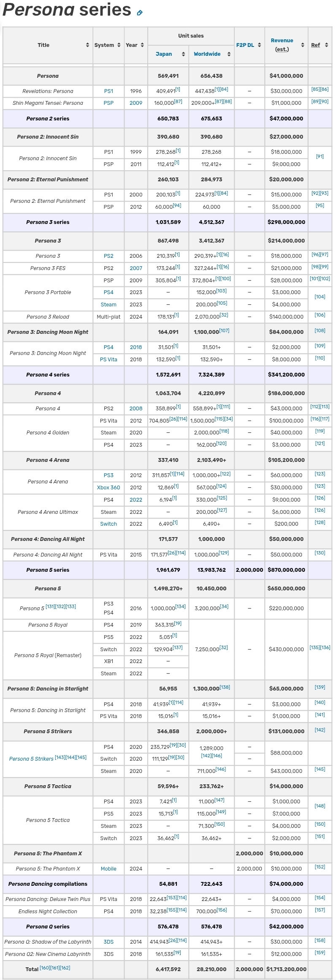336x980 pixels.
Task: Select the Ref column header label
Action: [x=316, y=45]
